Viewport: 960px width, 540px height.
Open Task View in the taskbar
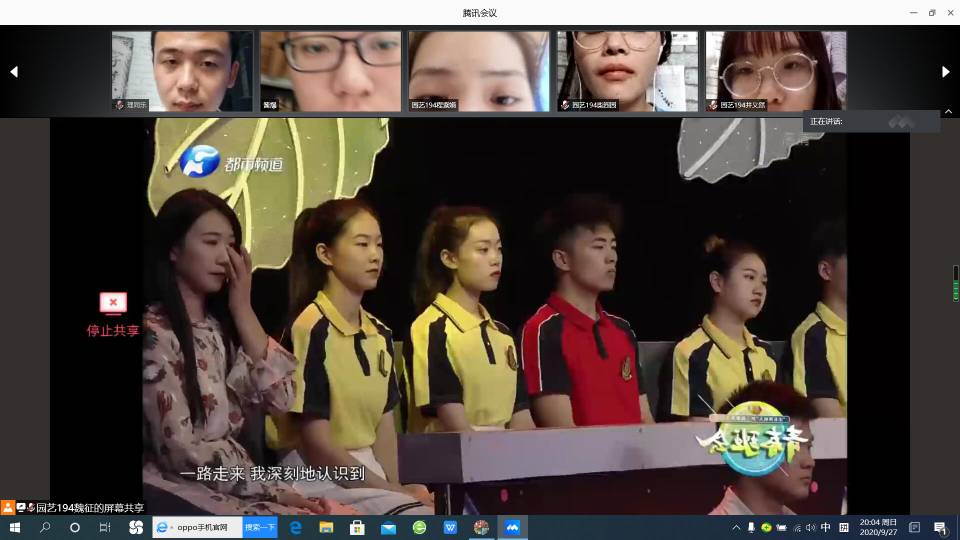point(105,527)
